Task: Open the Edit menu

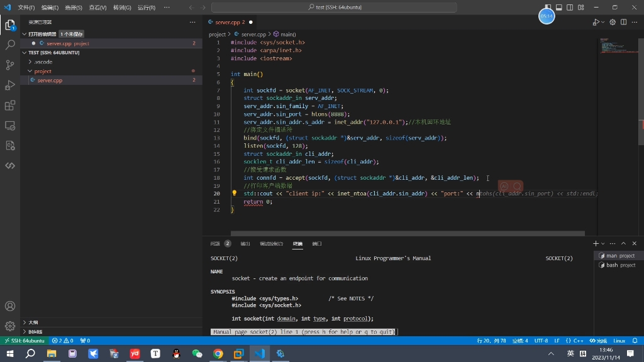Action: tap(50, 8)
